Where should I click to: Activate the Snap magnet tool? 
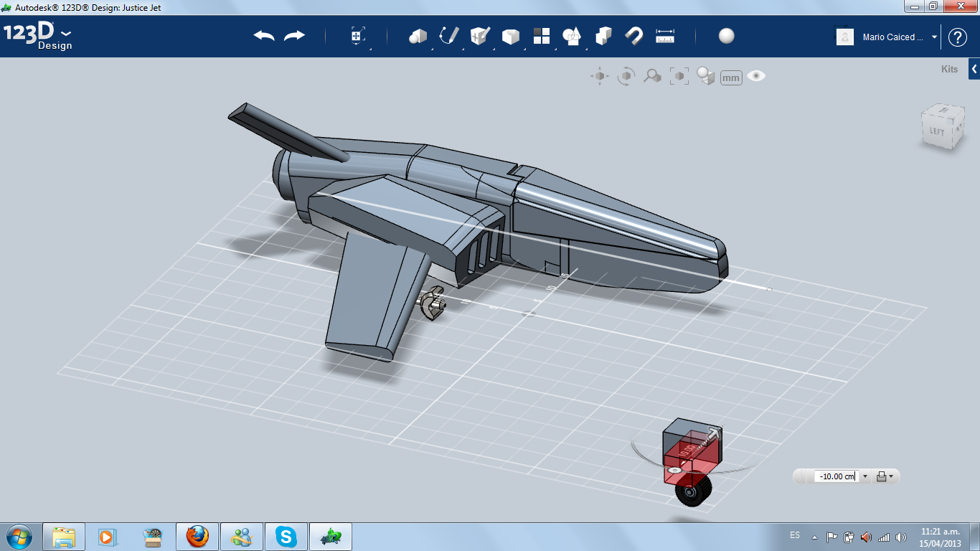click(634, 36)
